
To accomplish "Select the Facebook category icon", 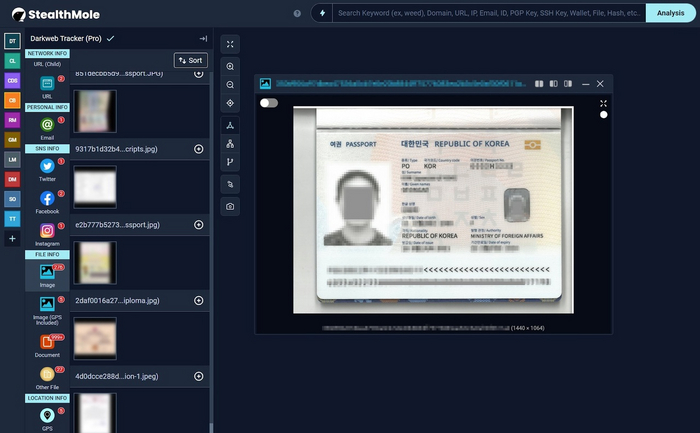I will [47, 199].
